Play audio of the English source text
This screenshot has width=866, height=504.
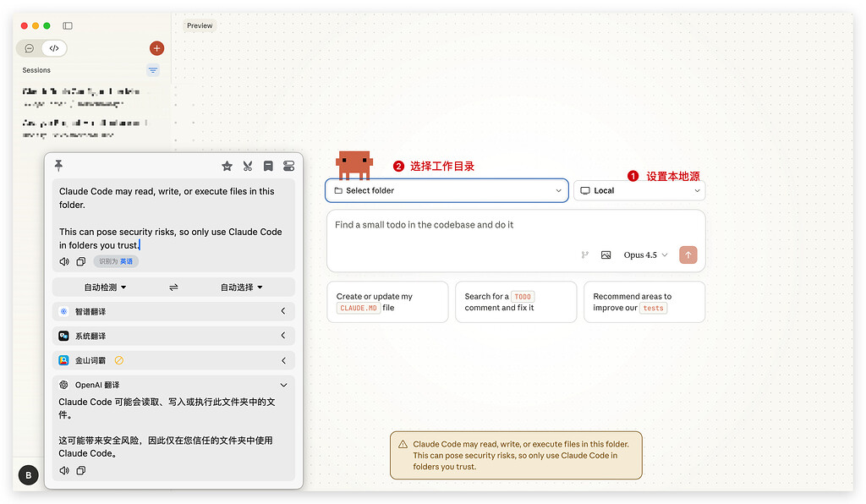coord(64,261)
